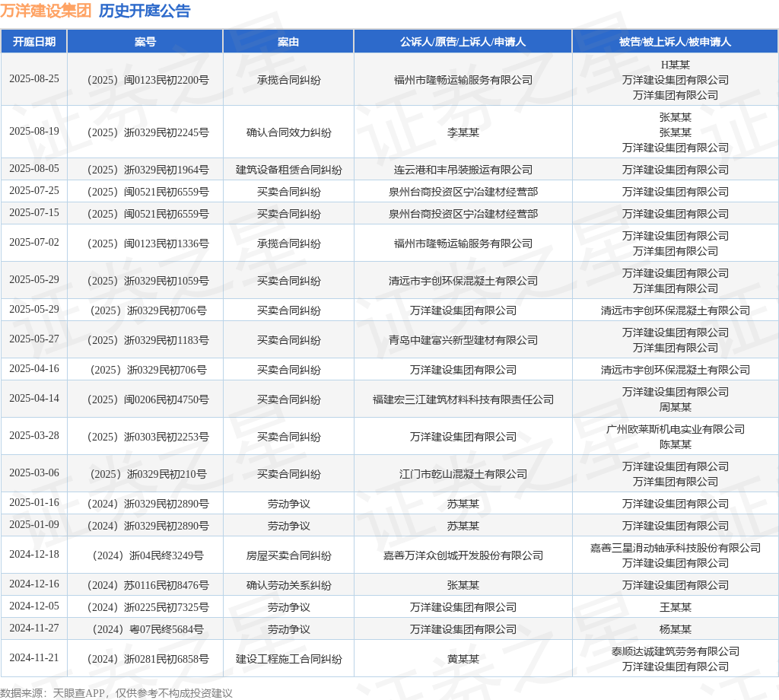Click the 万洋建设集团 title text

click(46, 11)
